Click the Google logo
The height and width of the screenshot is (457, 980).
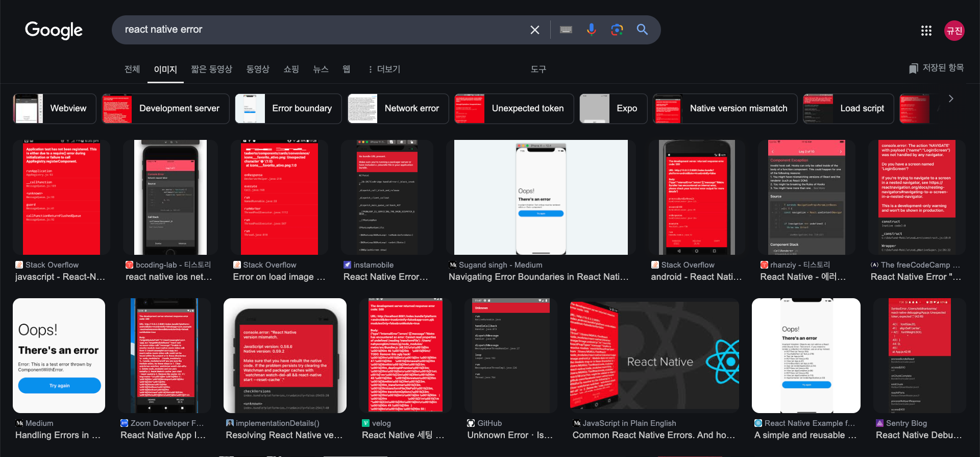54,30
